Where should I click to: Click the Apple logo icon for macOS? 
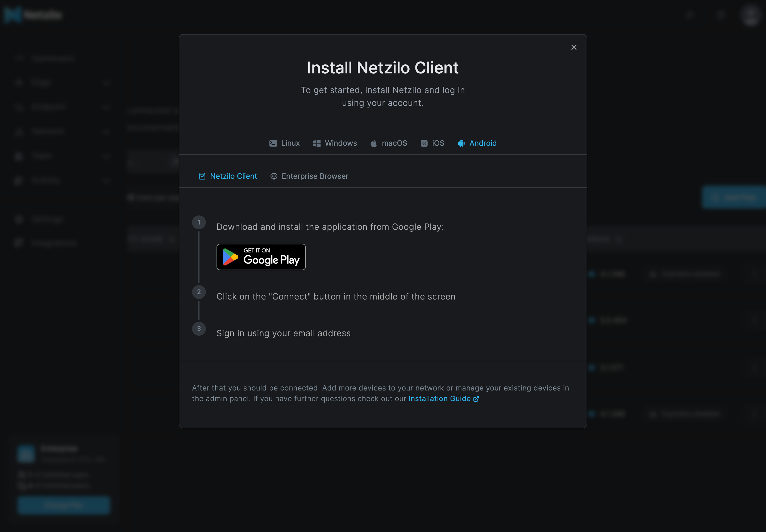pyautogui.click(x=374, y=143)
